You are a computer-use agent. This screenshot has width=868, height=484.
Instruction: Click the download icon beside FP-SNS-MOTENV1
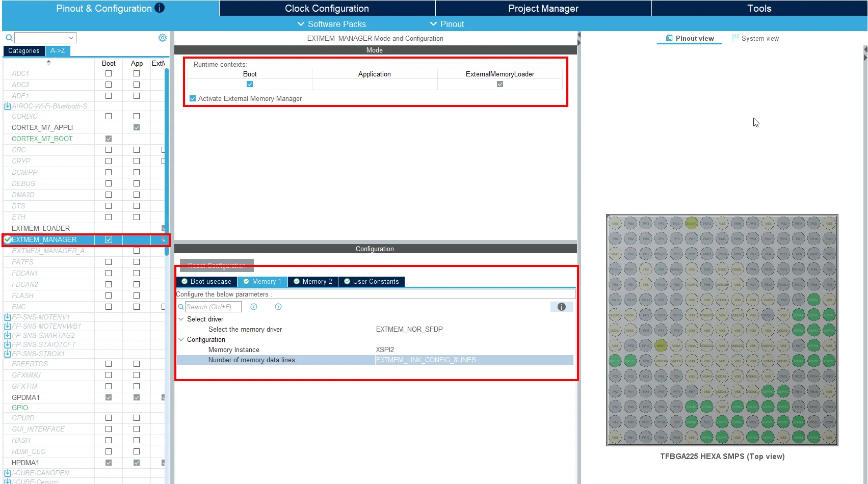[8, 317]
